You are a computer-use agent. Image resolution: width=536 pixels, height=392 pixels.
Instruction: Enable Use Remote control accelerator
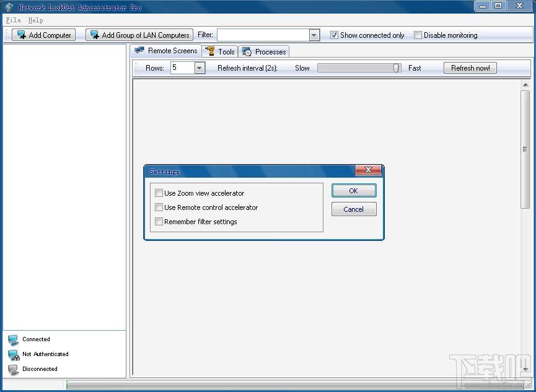(x=159, y=207)
